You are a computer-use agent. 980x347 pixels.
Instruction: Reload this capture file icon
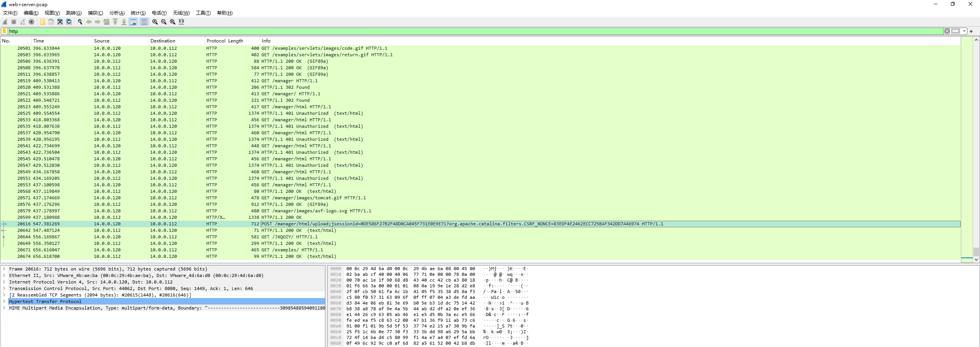click(x=69, y=22)
